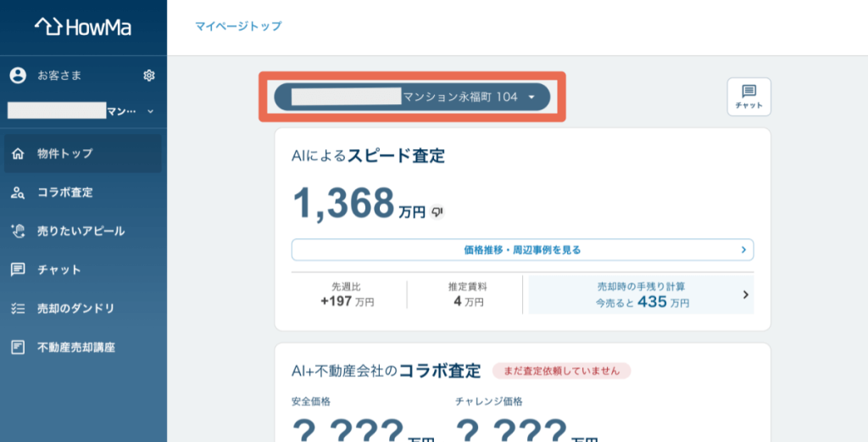Click the 売却のダンドリ checklist icon

pos(19,309)
